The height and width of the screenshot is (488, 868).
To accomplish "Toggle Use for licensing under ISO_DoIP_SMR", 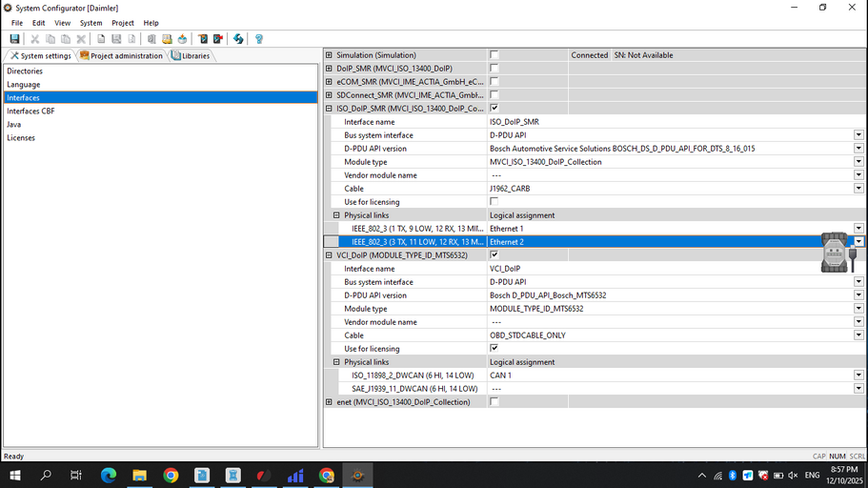I will tap(494, 202).
